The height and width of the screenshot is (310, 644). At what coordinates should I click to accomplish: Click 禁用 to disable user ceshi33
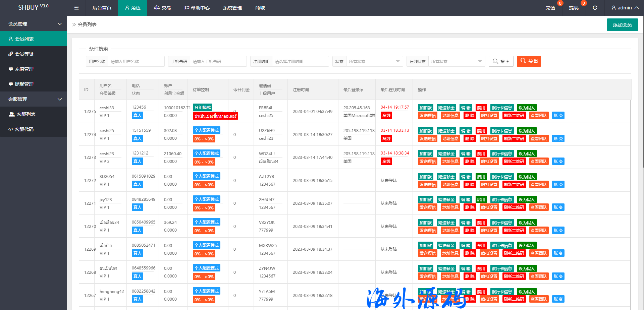[x=481, y=108]
